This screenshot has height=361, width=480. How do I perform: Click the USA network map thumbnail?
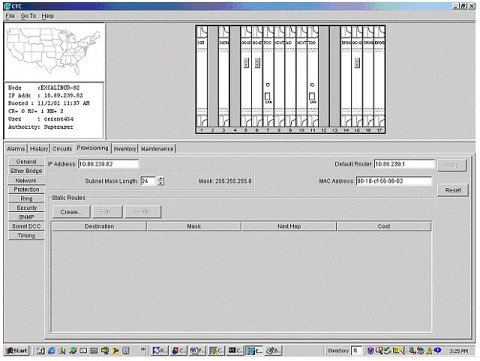click(x=54, y=52)
